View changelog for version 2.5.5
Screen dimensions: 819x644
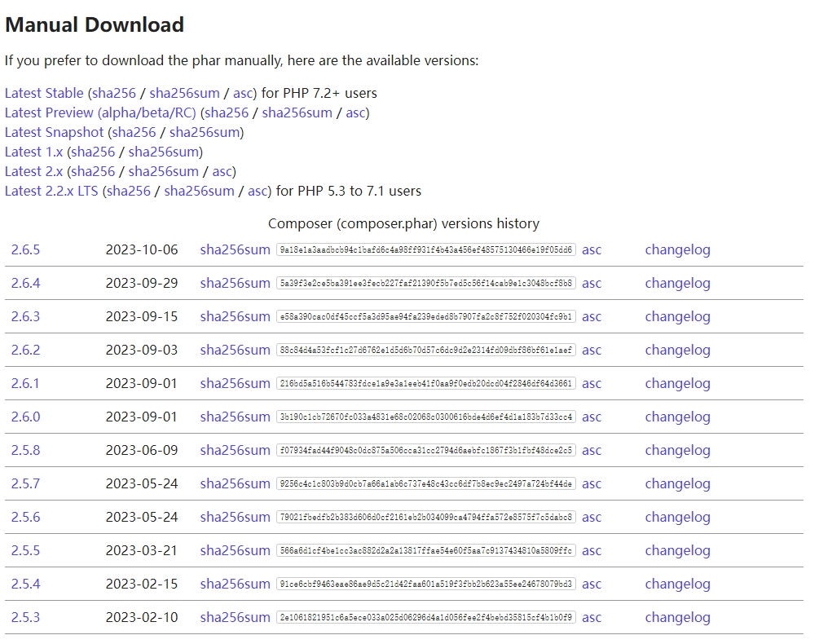click(x=677, y=550)
